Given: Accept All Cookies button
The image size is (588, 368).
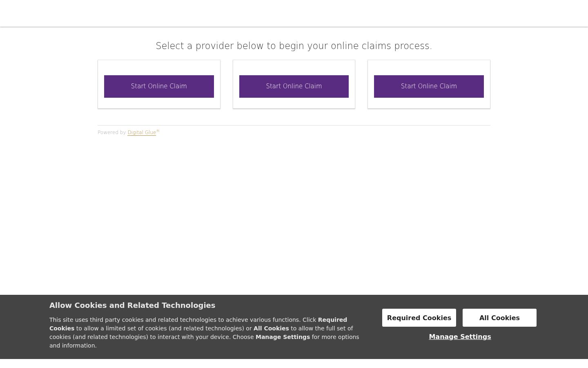Looking at the screenshot, I should point(499,318).
